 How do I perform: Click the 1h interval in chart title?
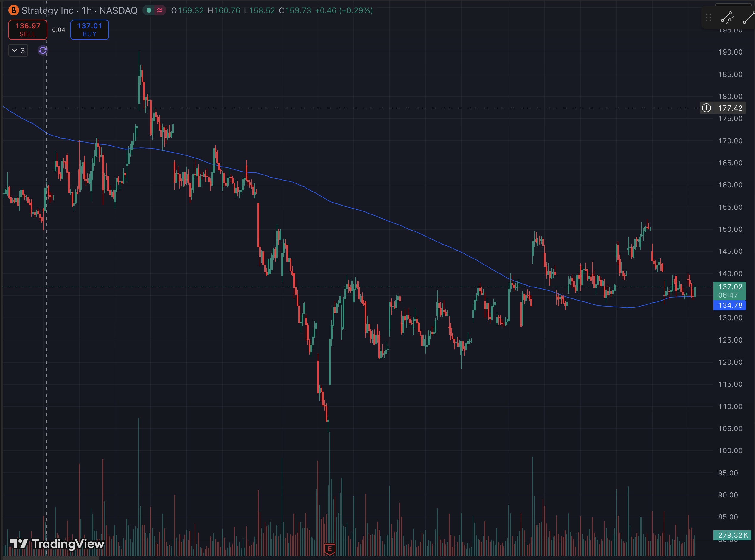(87, 10)
